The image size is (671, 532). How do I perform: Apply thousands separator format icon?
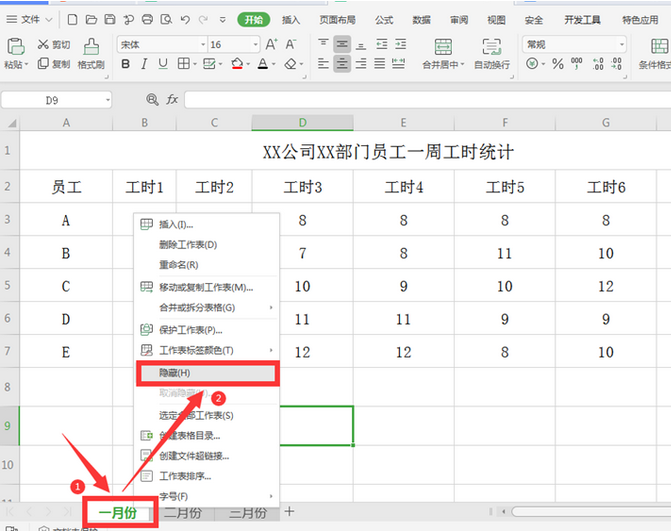(x=577, y=64)
